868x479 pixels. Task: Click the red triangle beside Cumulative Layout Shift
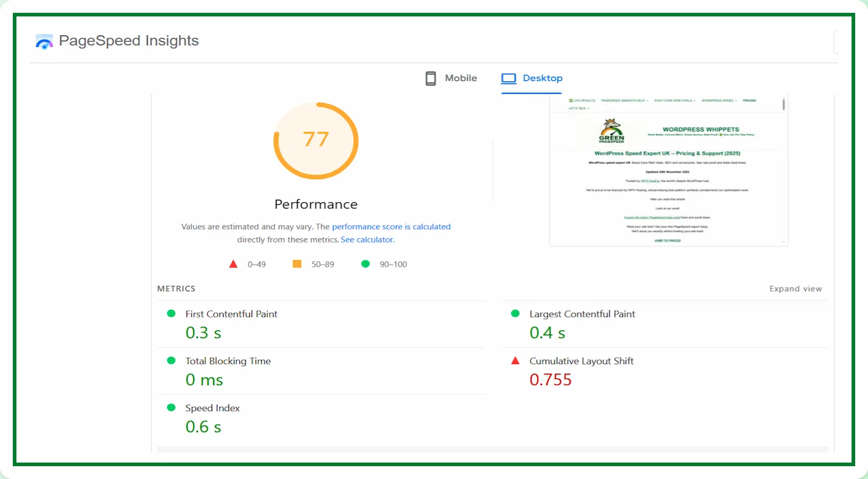tap(515, 361)
